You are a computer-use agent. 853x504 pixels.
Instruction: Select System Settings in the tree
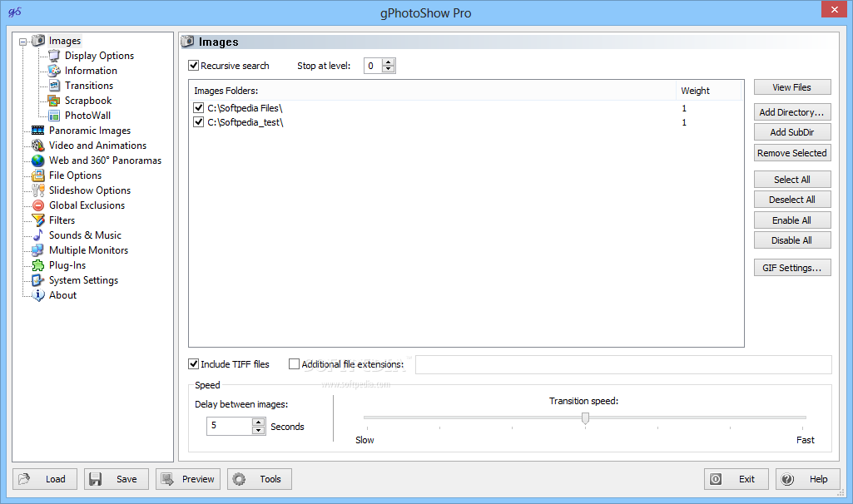(x=83, y=280)
